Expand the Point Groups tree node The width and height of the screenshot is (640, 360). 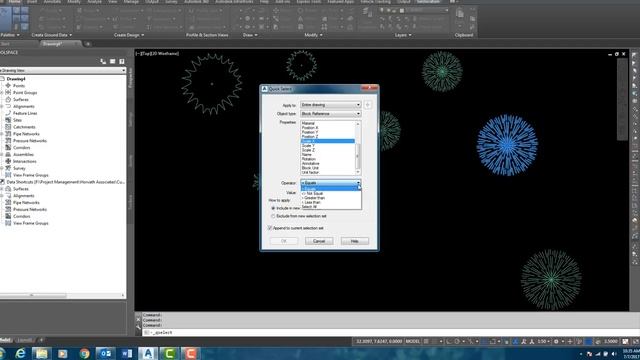pyautogui.click(x=2, y=93)
